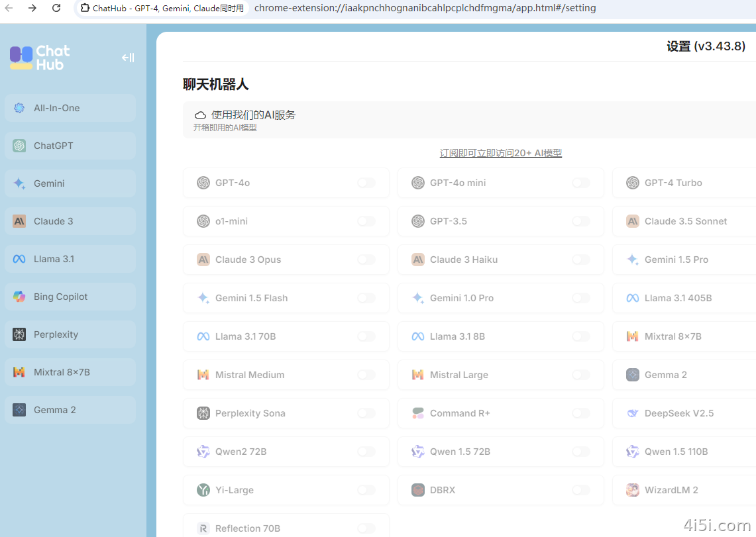Toggle the Yi-Large switch
Image resolution: width=756 pixels, height=537 pixels.
pos(366,490)
